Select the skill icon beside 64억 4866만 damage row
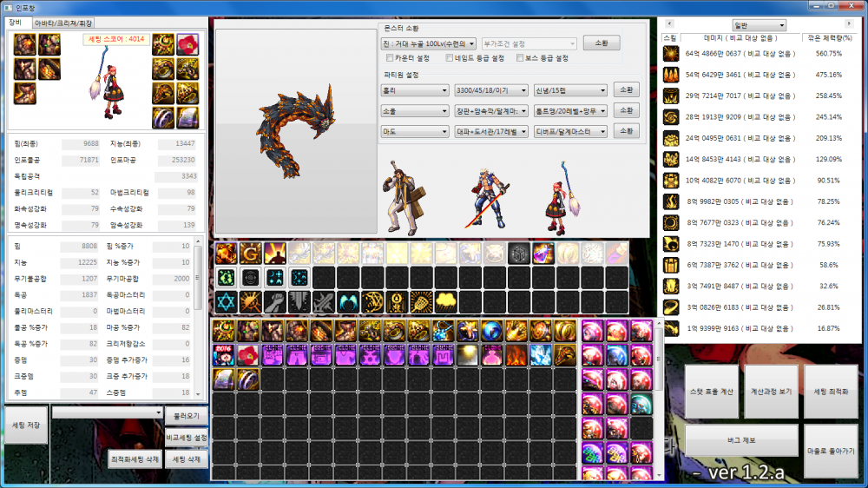Image resolution: width=868 pixels, height=488 pixels. 672,54
